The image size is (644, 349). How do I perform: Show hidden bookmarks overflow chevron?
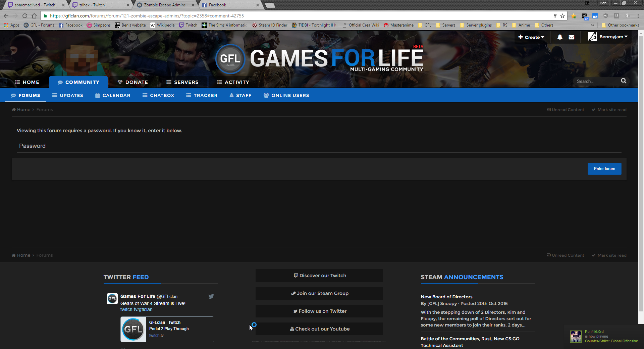click(593, 25)
